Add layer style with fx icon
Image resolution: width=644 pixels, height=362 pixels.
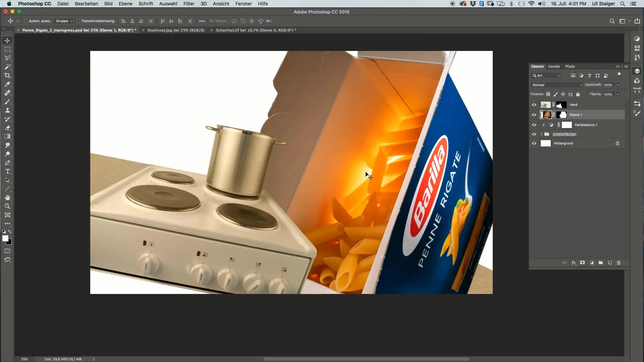click(x=574, y=263)
